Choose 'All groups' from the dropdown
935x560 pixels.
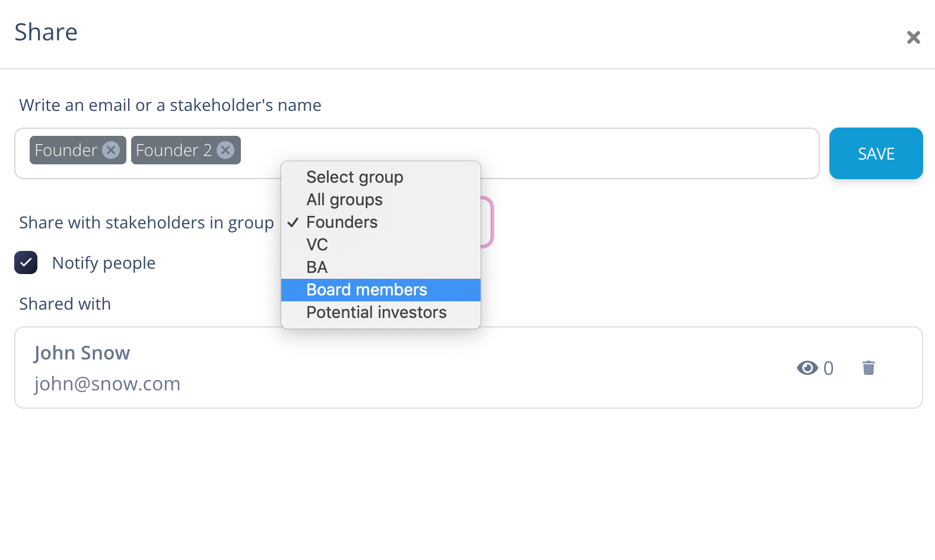(381, 200)
